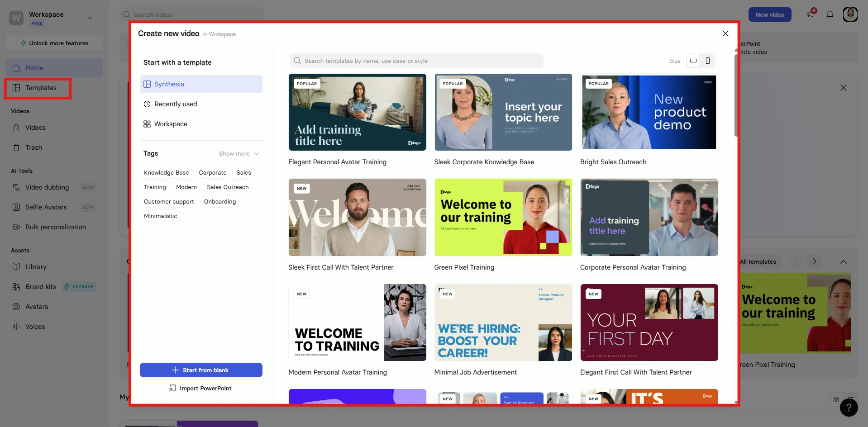This screenshot has width=868, height=427.
Task: Filter by Training tag
Action: 155,187
